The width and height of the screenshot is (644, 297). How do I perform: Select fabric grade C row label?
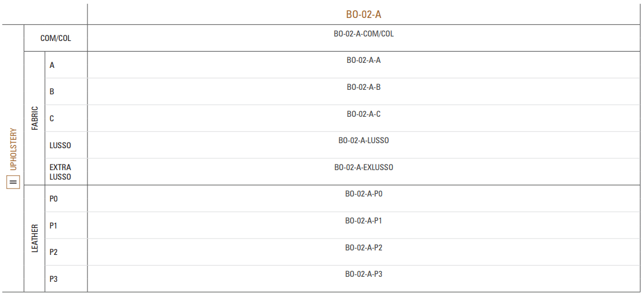coord(52,118)
